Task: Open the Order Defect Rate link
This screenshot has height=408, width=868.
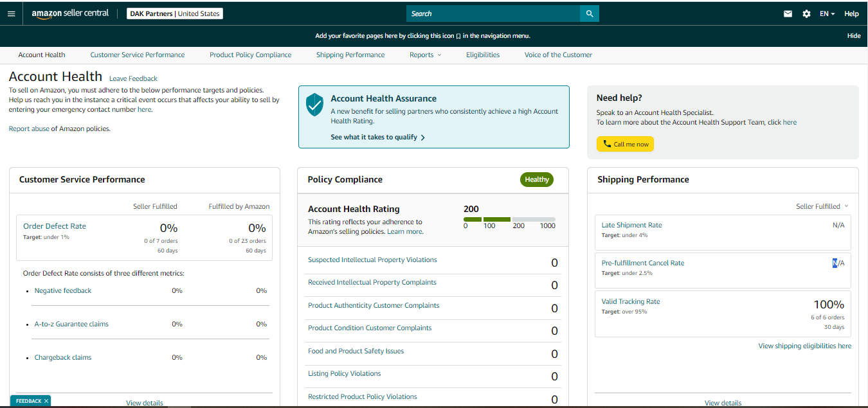Action: pyautogui.click(x=55, y=226)
